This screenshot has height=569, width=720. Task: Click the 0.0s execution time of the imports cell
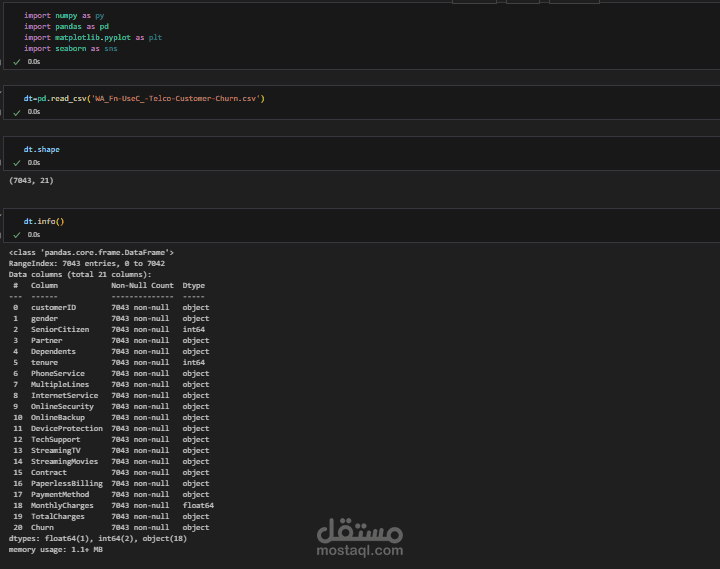[34, 62]
